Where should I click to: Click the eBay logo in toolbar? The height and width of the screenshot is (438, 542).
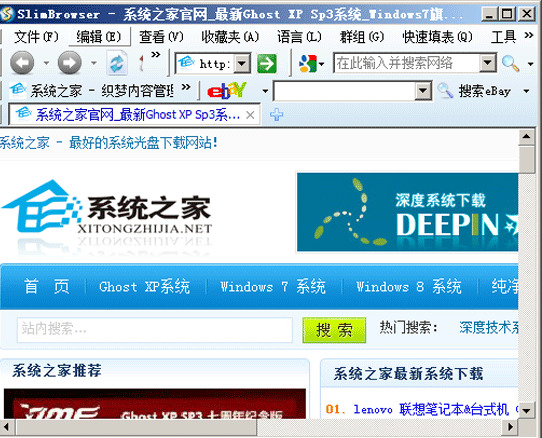coord(226,91)
